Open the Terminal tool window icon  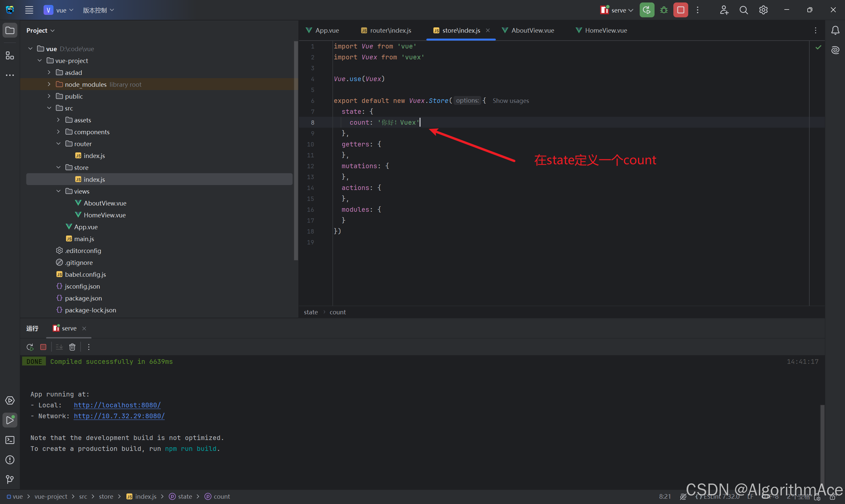click(10, 440)
